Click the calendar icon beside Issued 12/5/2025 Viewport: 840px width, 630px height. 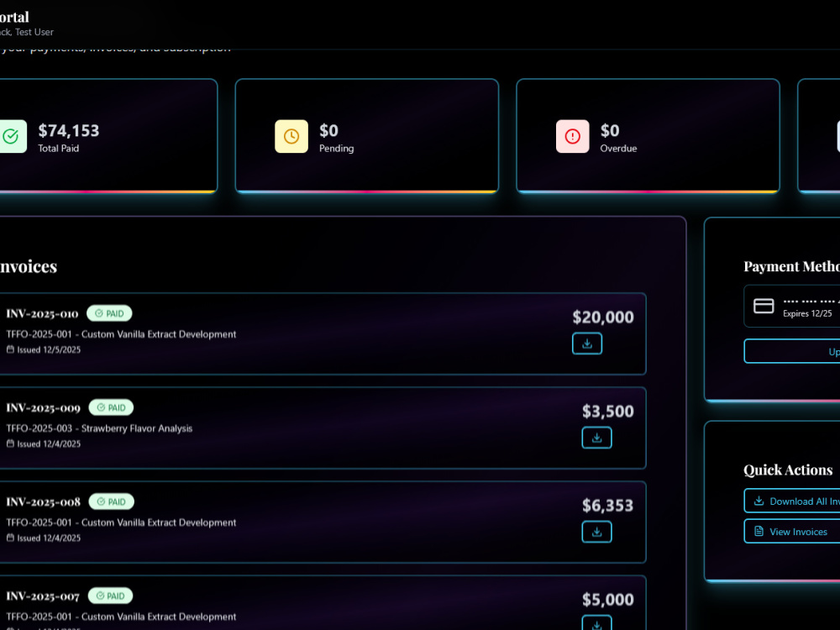click(10, 349)
